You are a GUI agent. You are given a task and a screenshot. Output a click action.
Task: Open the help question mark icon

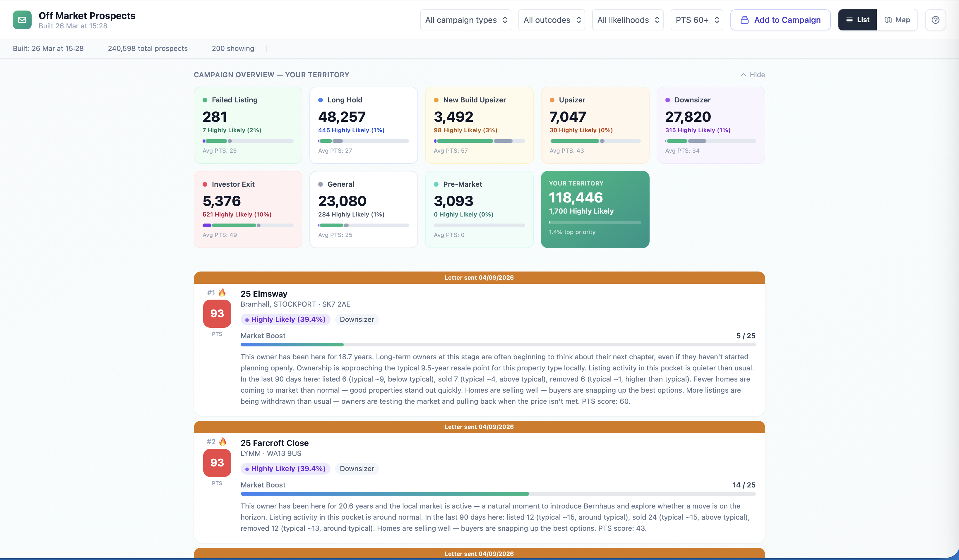[935, 20]
